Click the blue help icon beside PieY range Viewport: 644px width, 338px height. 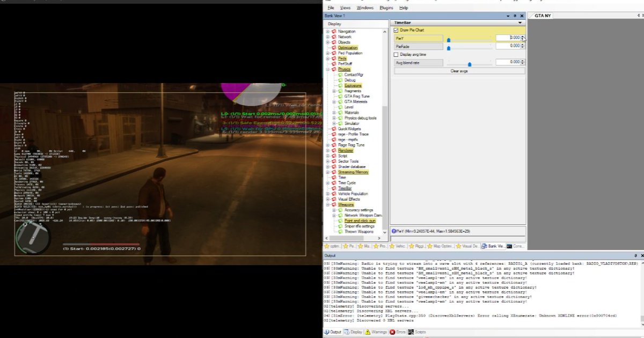click(x=393, y=231)
